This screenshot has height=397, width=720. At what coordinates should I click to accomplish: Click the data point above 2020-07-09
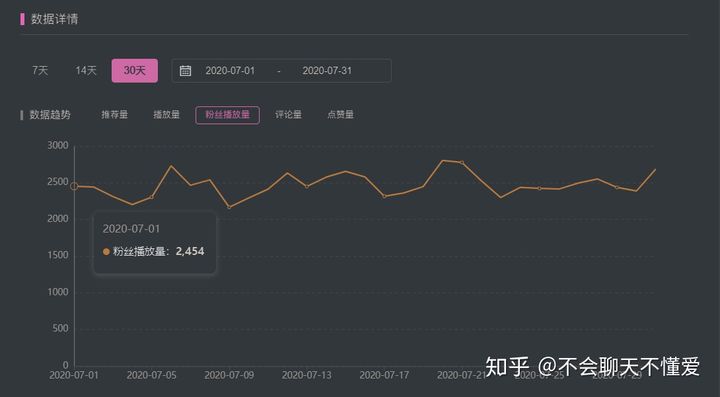click(x=229, y=207)
